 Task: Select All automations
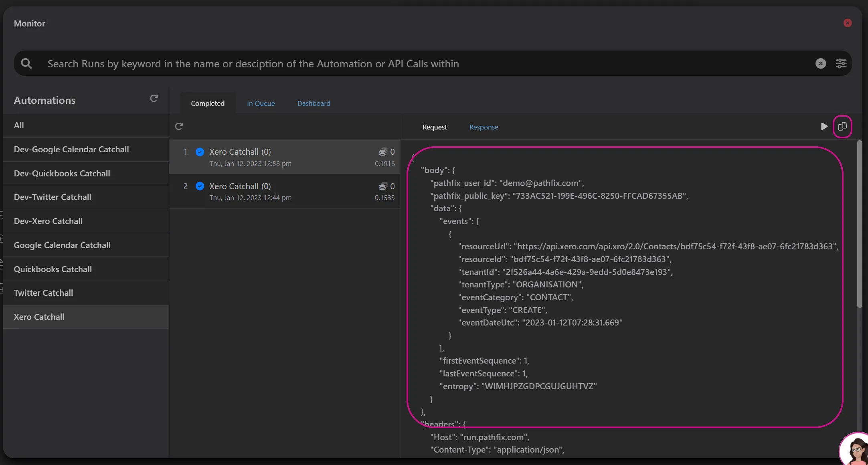[x=86, y=125]
